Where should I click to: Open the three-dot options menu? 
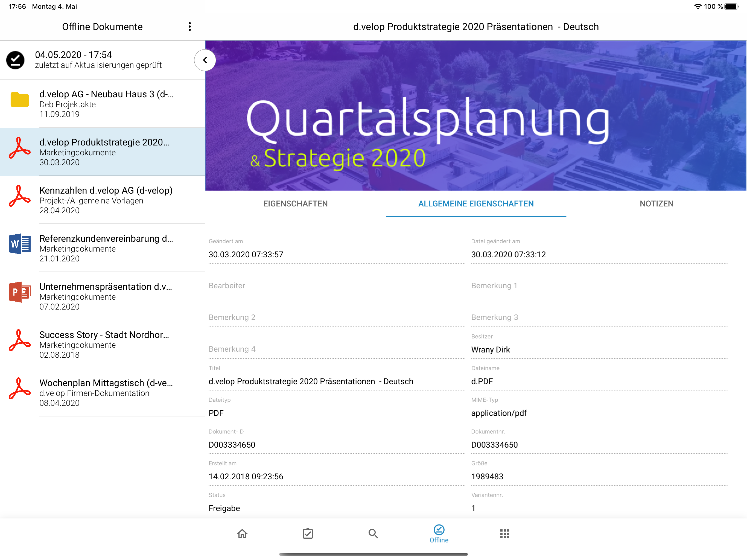[190, 27]
